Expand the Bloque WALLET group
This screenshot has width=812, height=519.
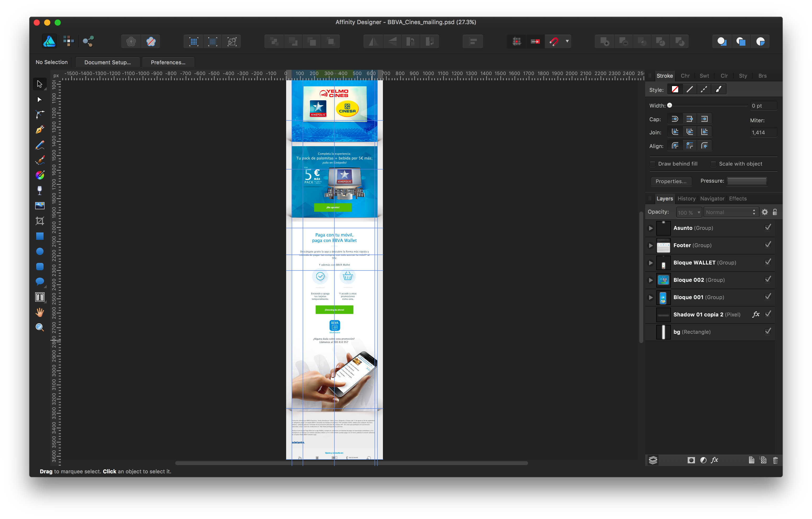(651, 263)
